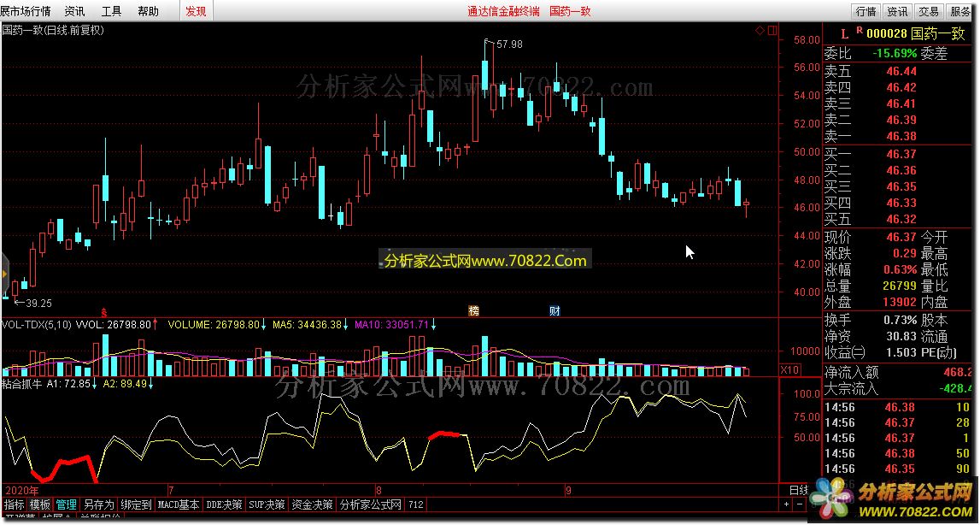Click the plus zoom button at bottom
This screenshot has height=525, width=980.
pos(786,504)
